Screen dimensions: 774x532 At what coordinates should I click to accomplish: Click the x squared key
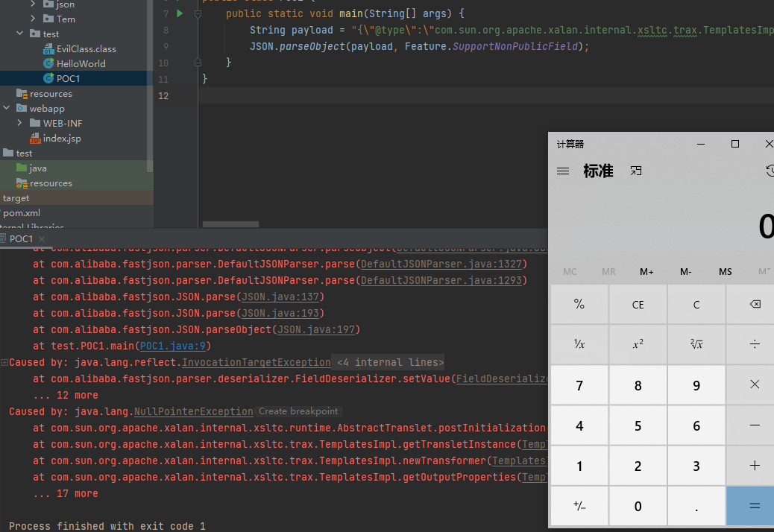(x=638, y=344)
